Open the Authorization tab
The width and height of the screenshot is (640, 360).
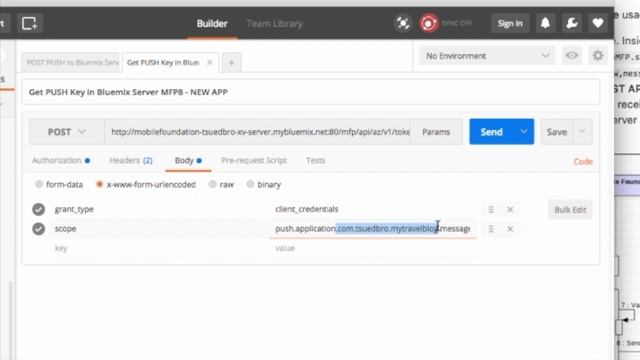61,160
